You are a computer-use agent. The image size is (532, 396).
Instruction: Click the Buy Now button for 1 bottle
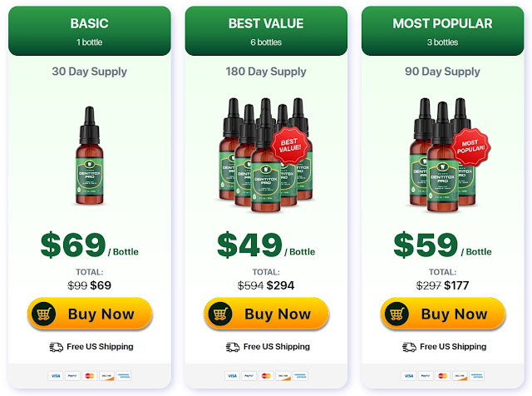[90, 314]
